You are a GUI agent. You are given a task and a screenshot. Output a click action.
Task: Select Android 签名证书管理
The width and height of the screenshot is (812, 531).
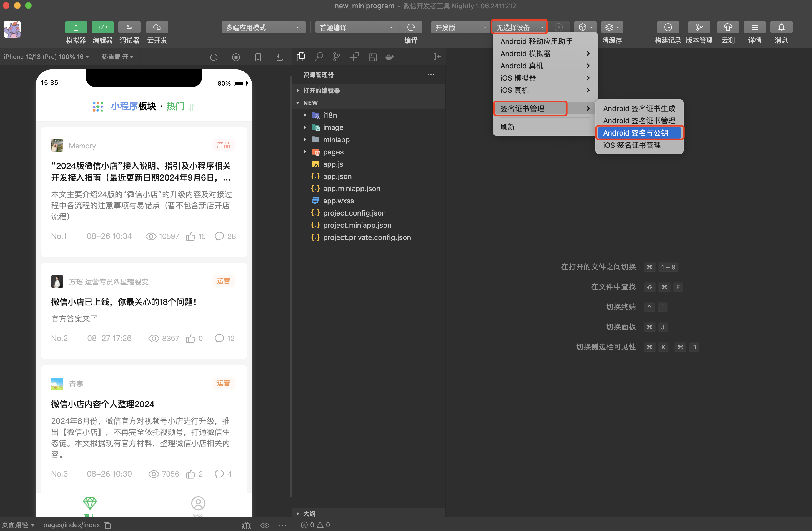click(x=639, y=121)
